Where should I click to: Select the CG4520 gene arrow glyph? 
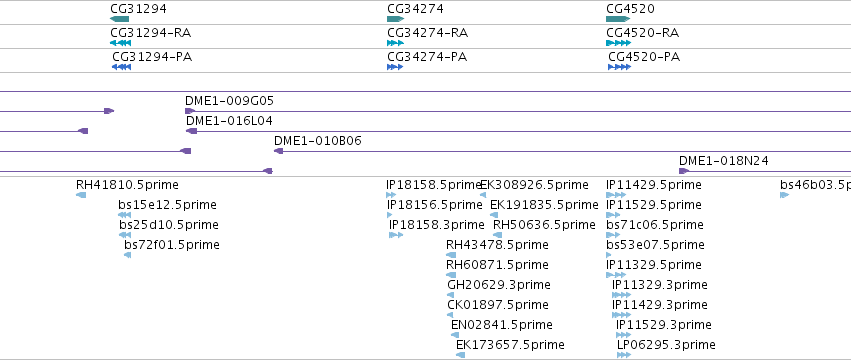(618, 19)
